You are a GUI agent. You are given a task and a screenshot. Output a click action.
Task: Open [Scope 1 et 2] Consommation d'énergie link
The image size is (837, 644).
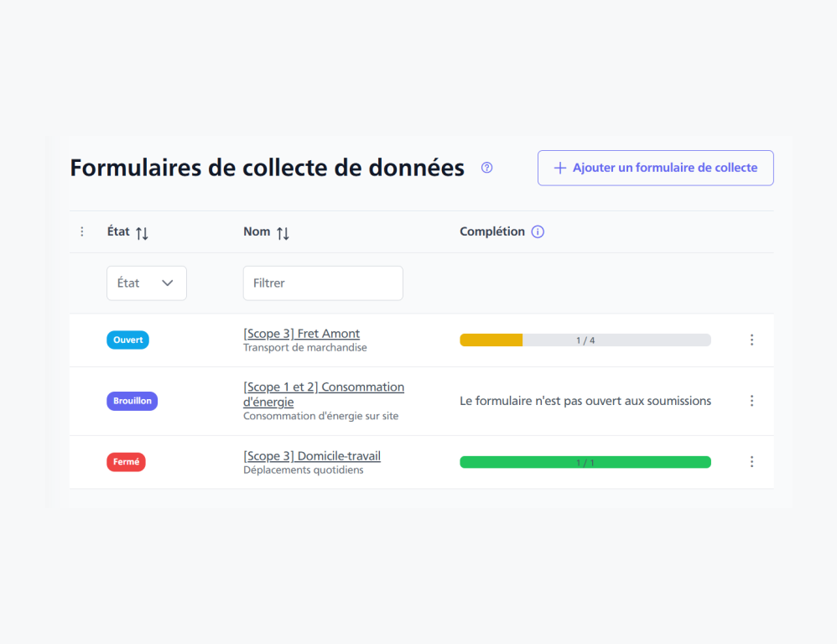(x=324, y=394)
